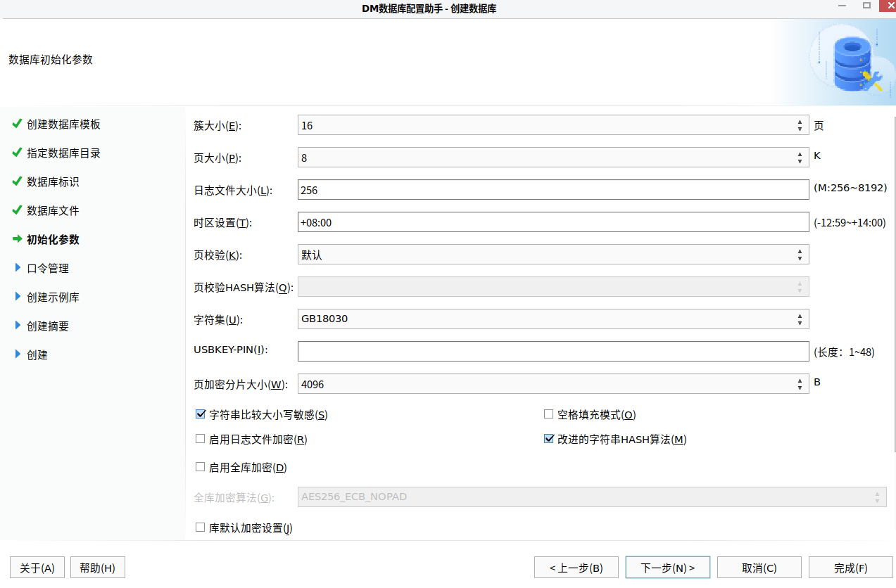Close the DM数据库配置助手 window
This screenshot has width=896, height=588.
(x=887, y=5)
